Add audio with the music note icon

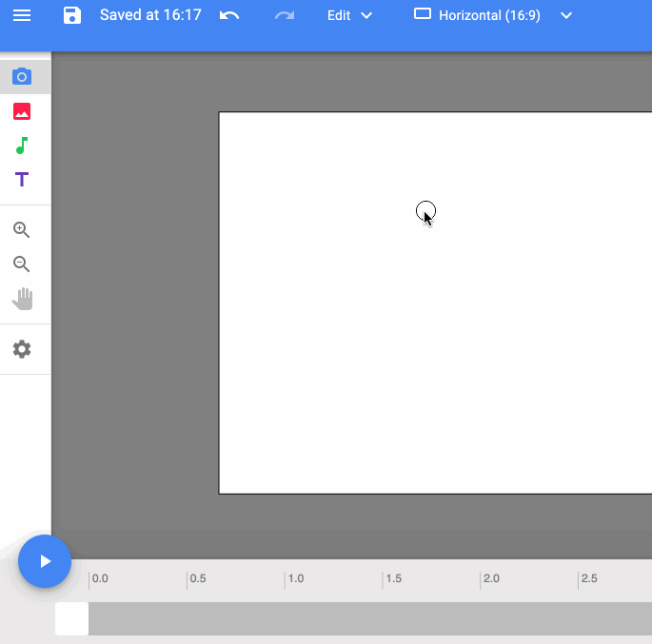click(22, 146)
